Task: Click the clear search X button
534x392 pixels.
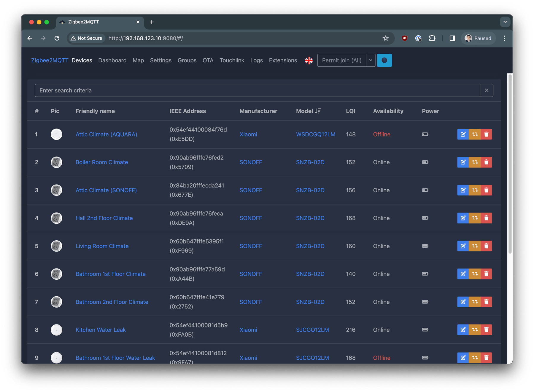Action: pos(487,90)
